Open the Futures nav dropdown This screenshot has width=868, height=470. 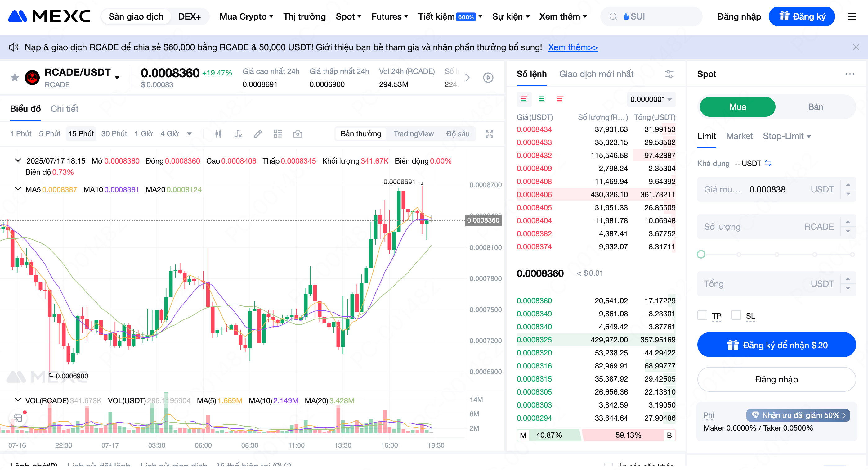(x=390, y=16)
